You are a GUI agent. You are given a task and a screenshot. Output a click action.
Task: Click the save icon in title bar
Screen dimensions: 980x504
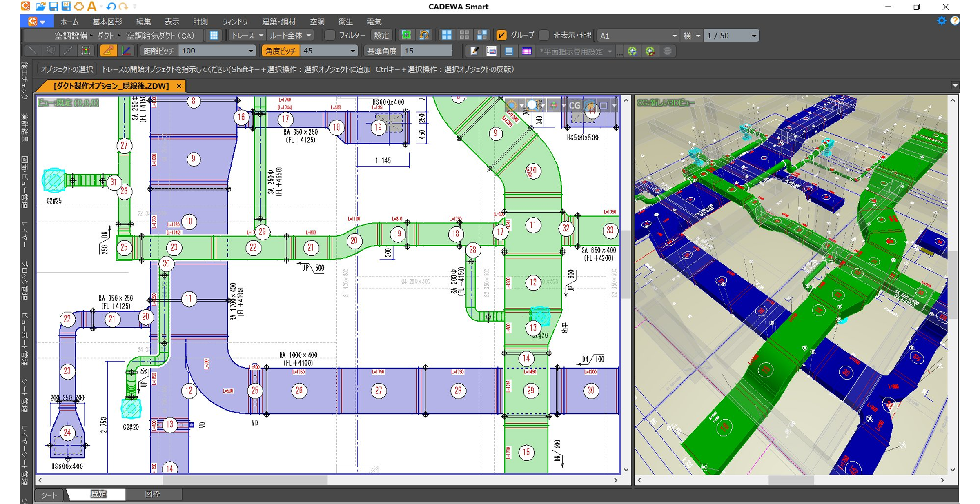coord(53,6)
